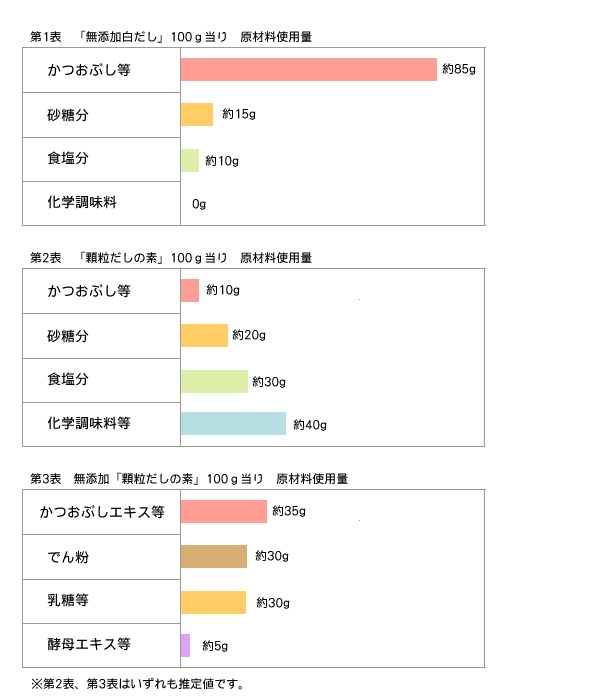Click the 第1表 無添加白だし chart title
Image resolution: width=600 pixels, height=700 pixels.
(x=171, y=37)
